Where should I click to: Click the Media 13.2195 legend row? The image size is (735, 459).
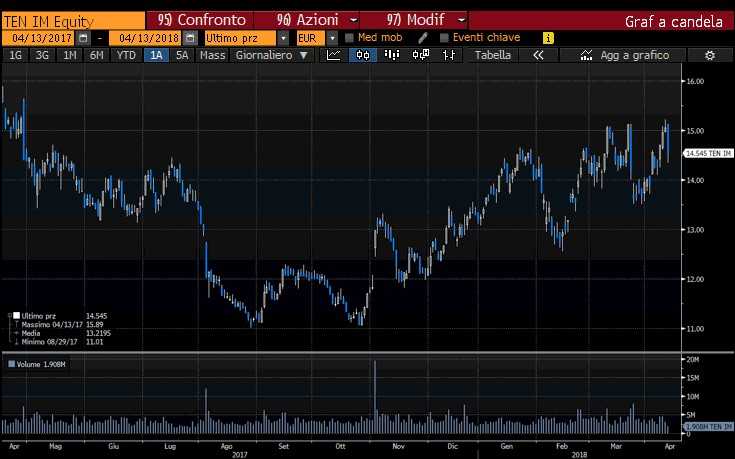(x=62, y=333)
